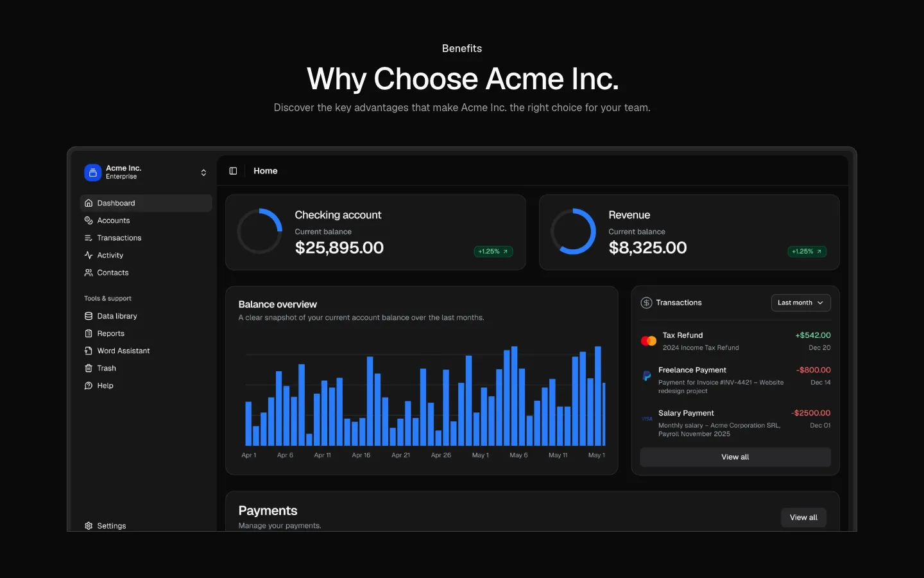
Task: Click the Transactions list icon
Action: point(89,238)
